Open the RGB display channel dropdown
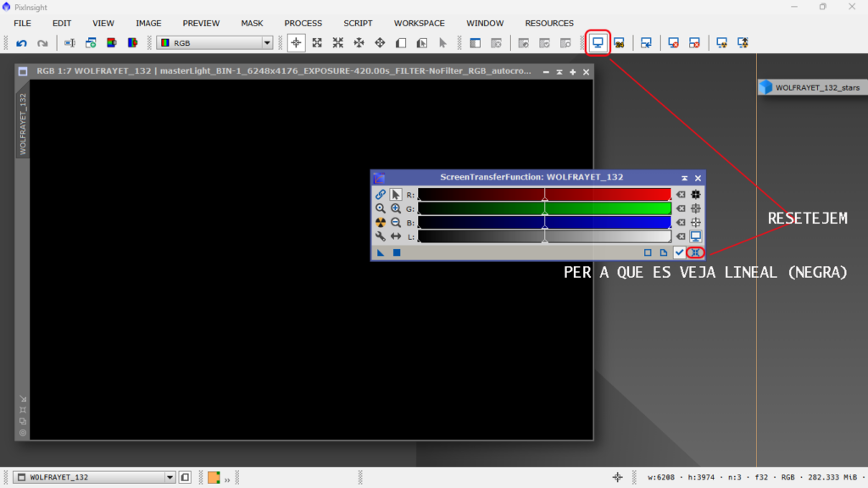The height and width of the screenshot is (488, 868). point(214,42)
